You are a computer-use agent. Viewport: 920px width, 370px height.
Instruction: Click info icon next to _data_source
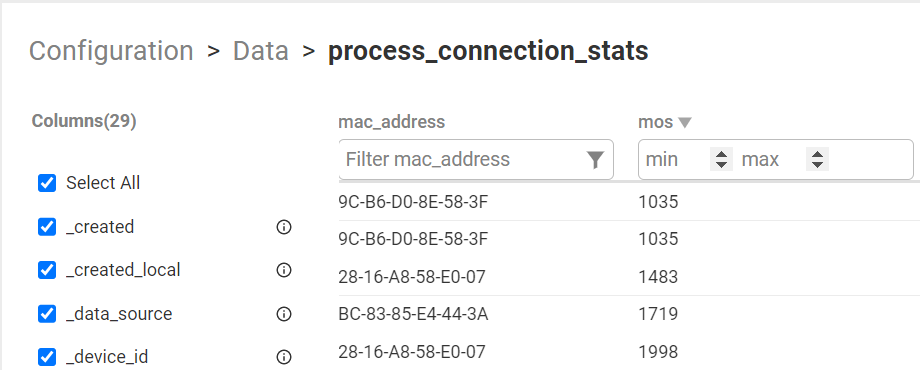click(284, 314)
